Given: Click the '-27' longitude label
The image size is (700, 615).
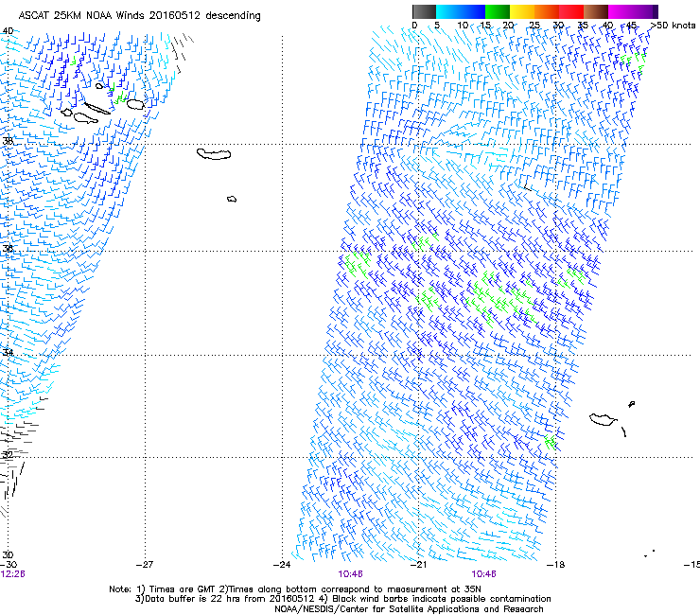Looking at the screenshot, I should click(145, 565).
